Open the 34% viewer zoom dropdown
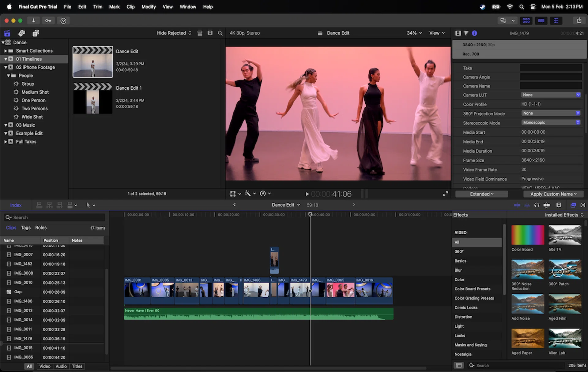The width and height of the screenshot is (588, 372). [414, 33]
